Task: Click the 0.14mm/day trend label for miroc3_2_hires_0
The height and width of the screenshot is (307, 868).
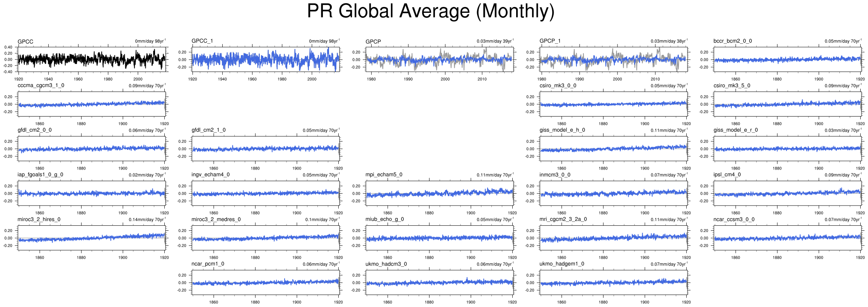Action: (147, 220)
